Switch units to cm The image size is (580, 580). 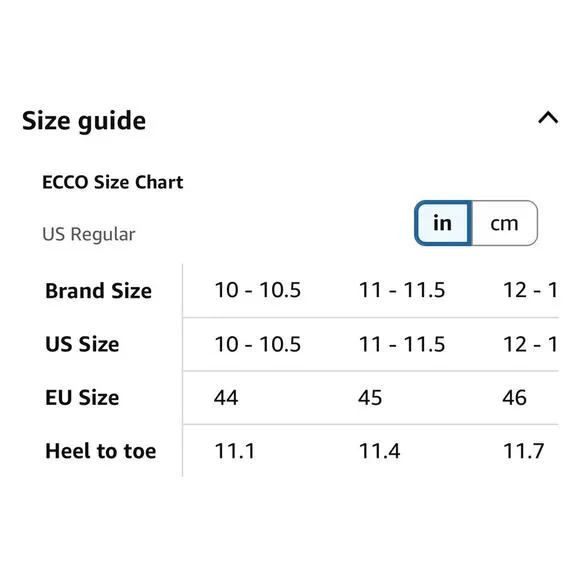(x=504, y=223)
